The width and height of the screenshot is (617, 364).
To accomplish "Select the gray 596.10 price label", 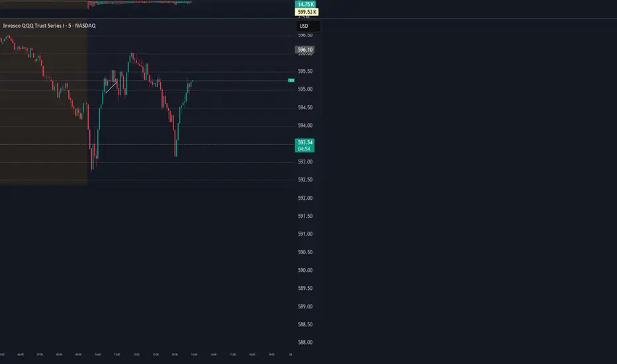I will pyautogui.click(x=305, y=49).
